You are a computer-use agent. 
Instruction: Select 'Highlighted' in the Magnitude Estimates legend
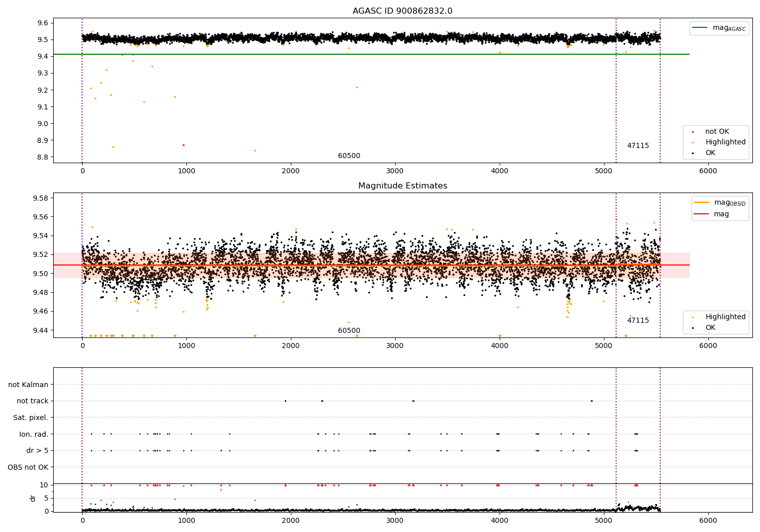point(726,317)
